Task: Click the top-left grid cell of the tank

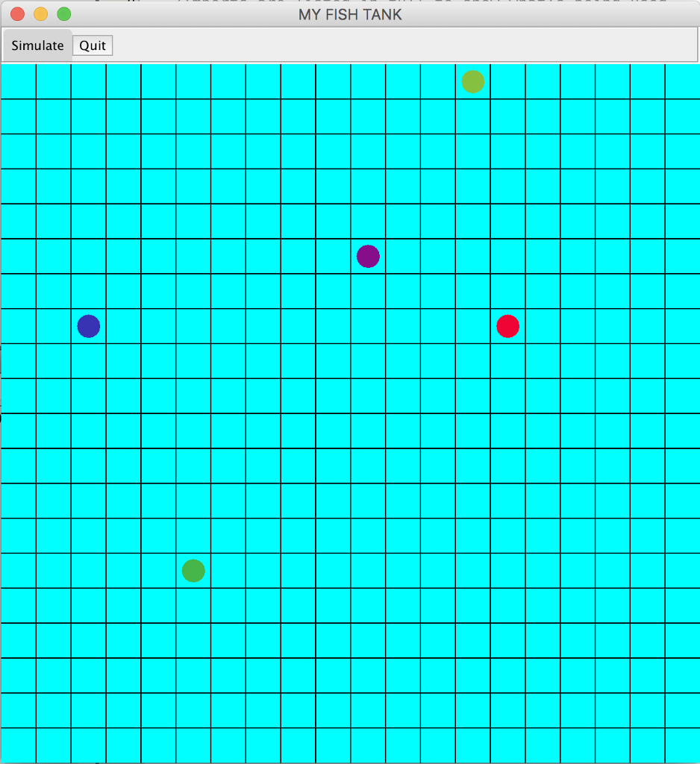Action: click(x=17, y=81)
